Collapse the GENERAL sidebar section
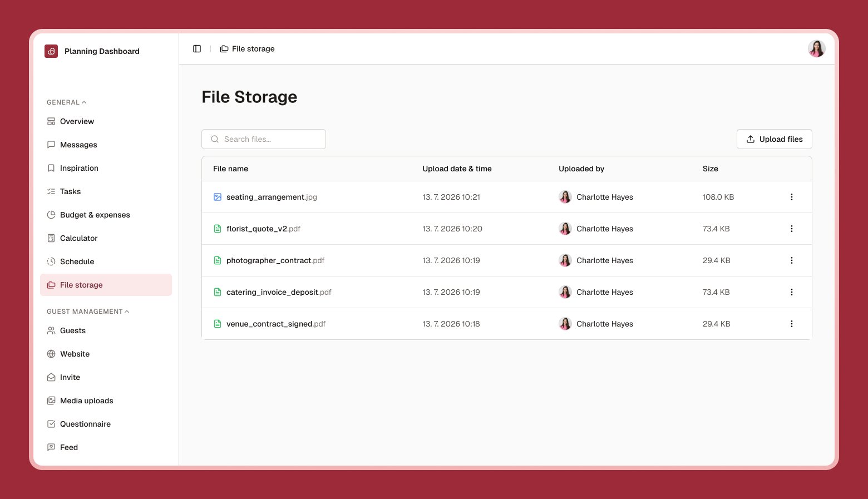Screen dimensions: 868x499 [x=67, y=102]
